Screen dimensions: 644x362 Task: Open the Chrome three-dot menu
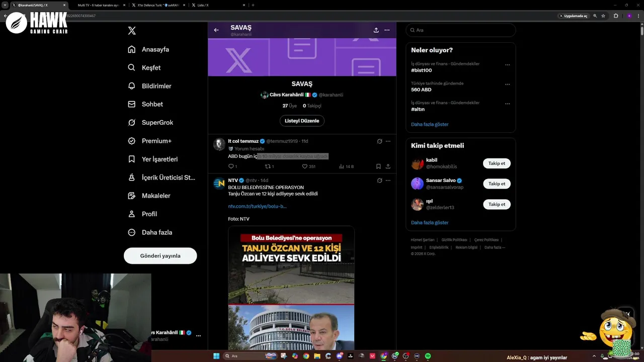pyautogui.click(x=639, y=16)
